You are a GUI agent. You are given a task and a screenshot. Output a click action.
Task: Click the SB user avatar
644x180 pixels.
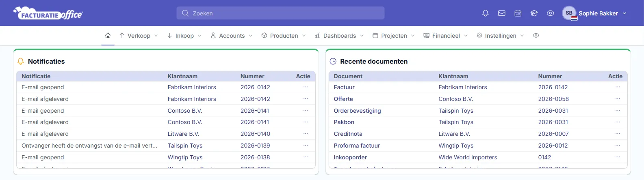tap(569, 13)
